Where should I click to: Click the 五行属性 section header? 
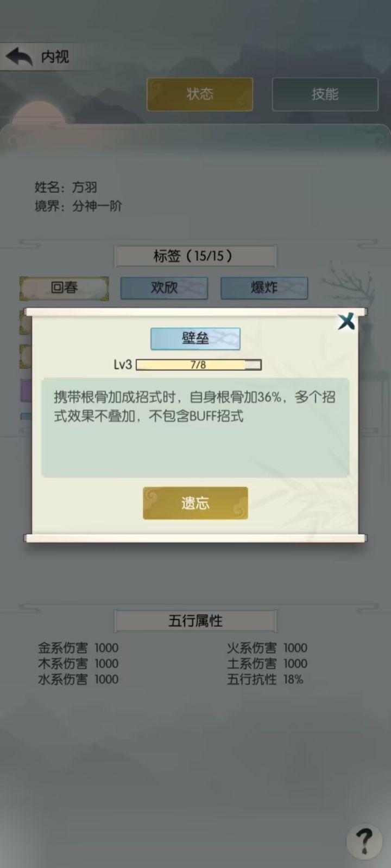(x=195, y=621)
